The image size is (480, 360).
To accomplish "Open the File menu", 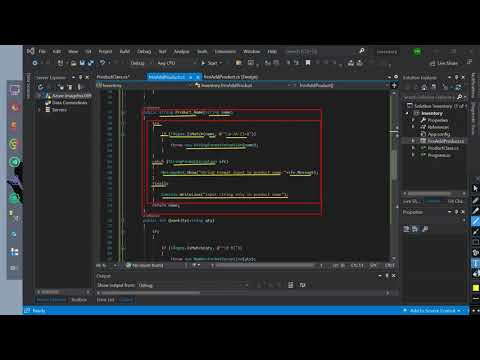I will pos(42,51).
